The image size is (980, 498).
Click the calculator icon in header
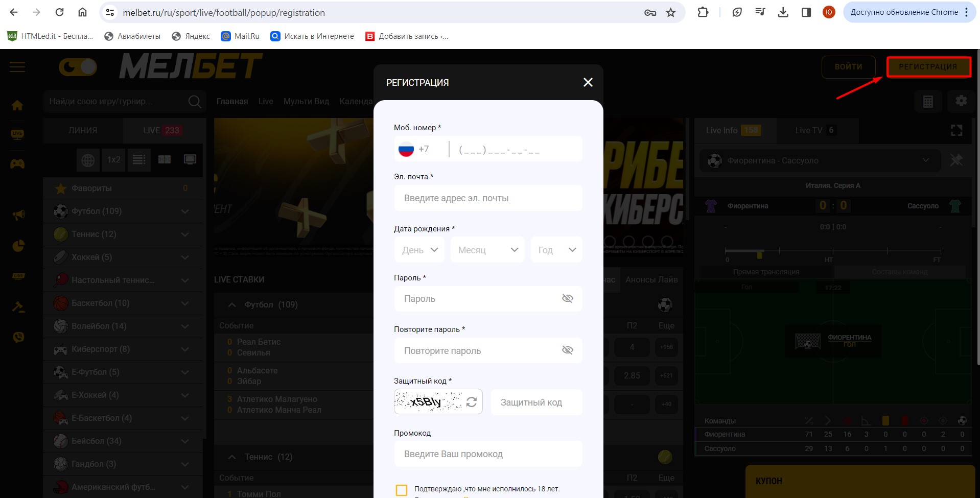coord(928,102)
